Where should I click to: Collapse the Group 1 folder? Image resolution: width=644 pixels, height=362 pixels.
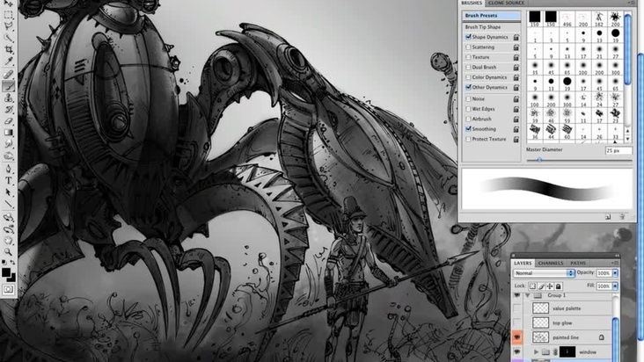527,295
